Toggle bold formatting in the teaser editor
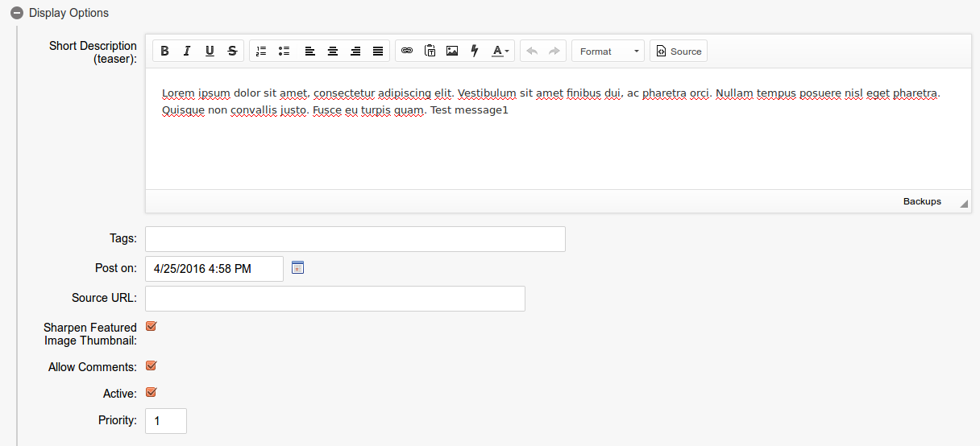The width and height of the screenshot is (980, 446). [164, 52]
